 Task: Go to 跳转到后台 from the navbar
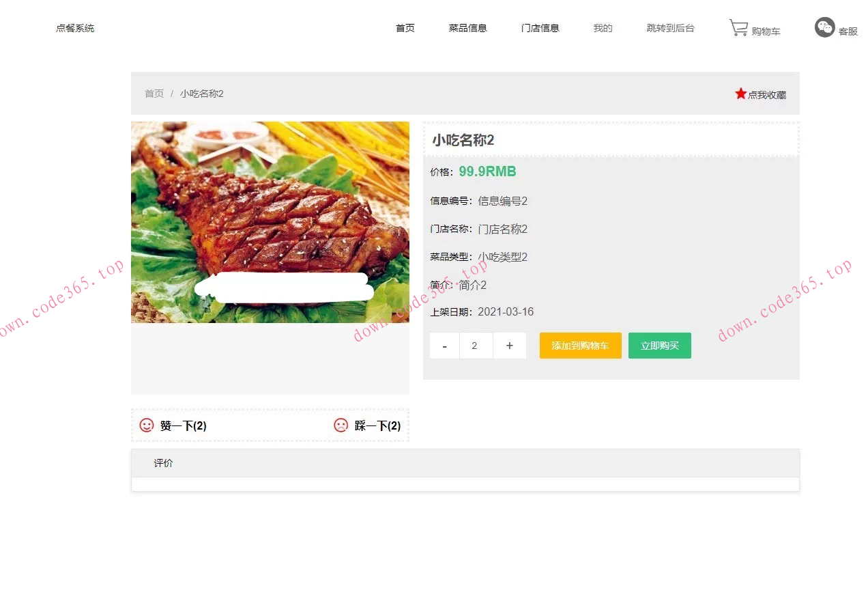[670, 28]
